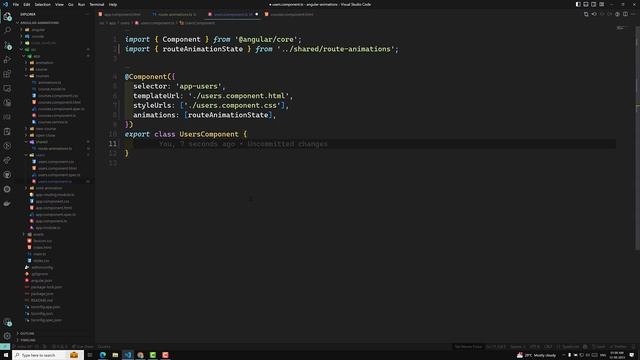Image resolution: width=640 pixels, height=360 pixels.
Task: Toggle the primary side bar layout icon
Action: [x=578, y=4]
